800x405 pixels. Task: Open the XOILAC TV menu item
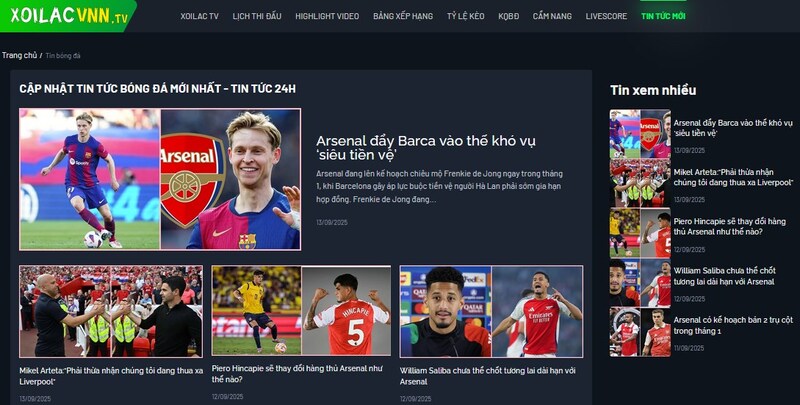pyautogui.click(x=199, y=16)
